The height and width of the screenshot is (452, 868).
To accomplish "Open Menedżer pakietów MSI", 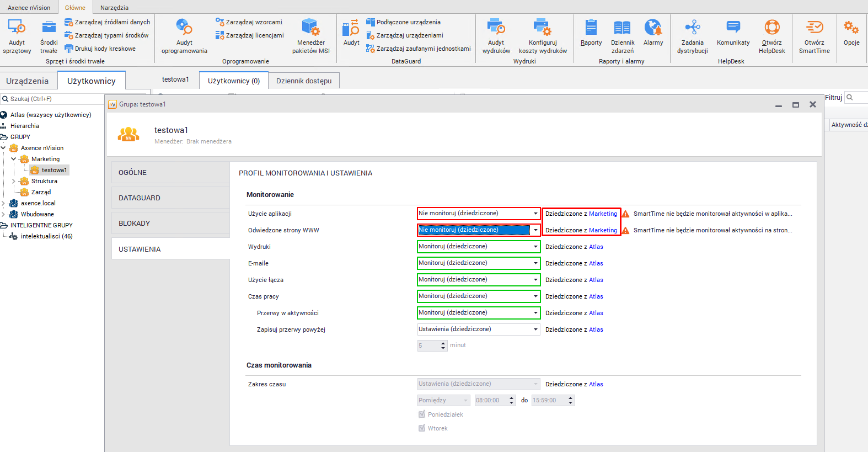I will coord(310,28).
